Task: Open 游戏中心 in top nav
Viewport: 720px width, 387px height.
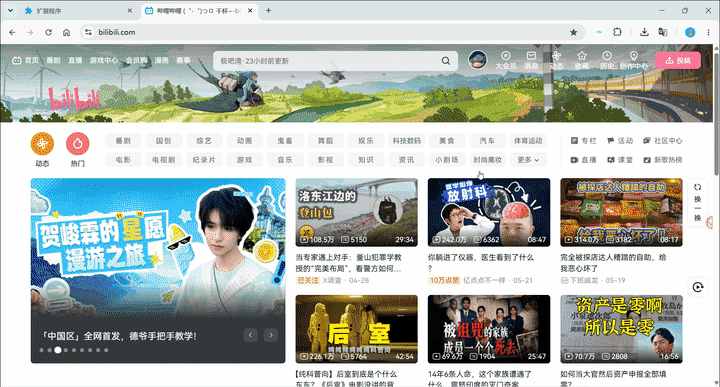Action: coord(104,60)
